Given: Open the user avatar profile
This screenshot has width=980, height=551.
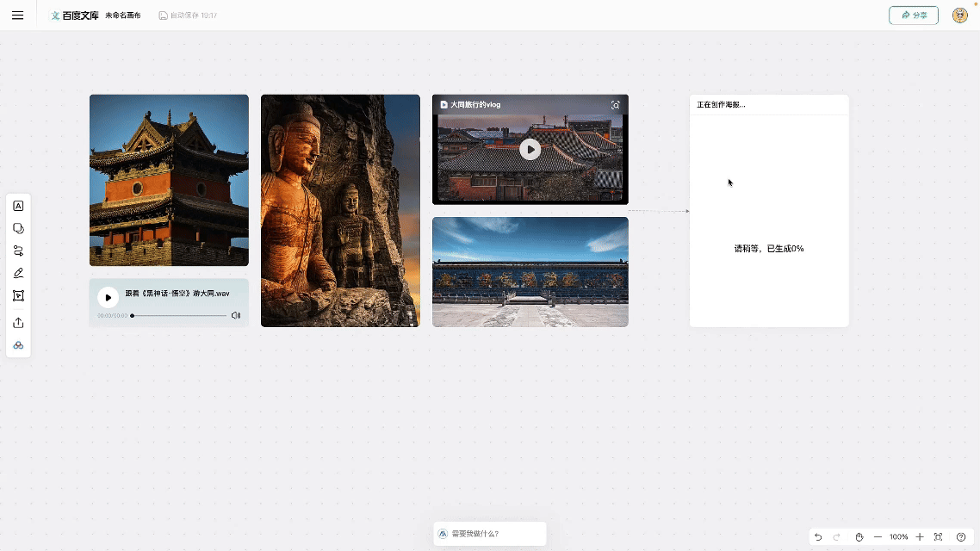Looking at the screenshot, I should click(960, 15).
